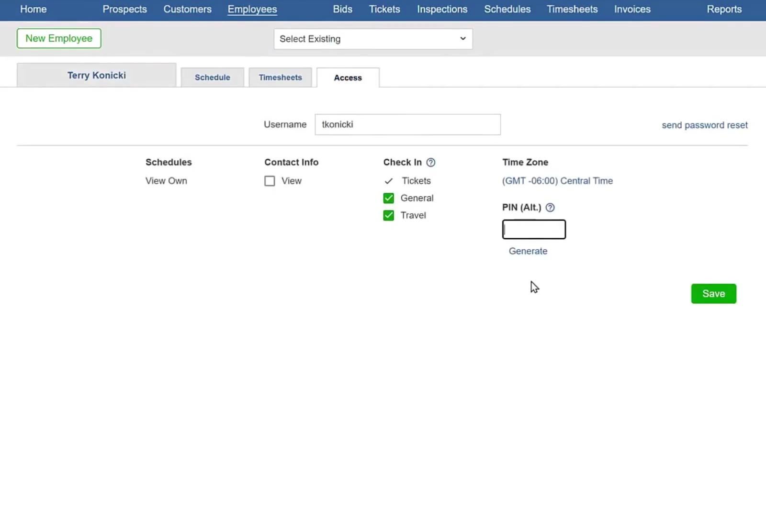Go to Timesheets in the navigation bar

572,9
